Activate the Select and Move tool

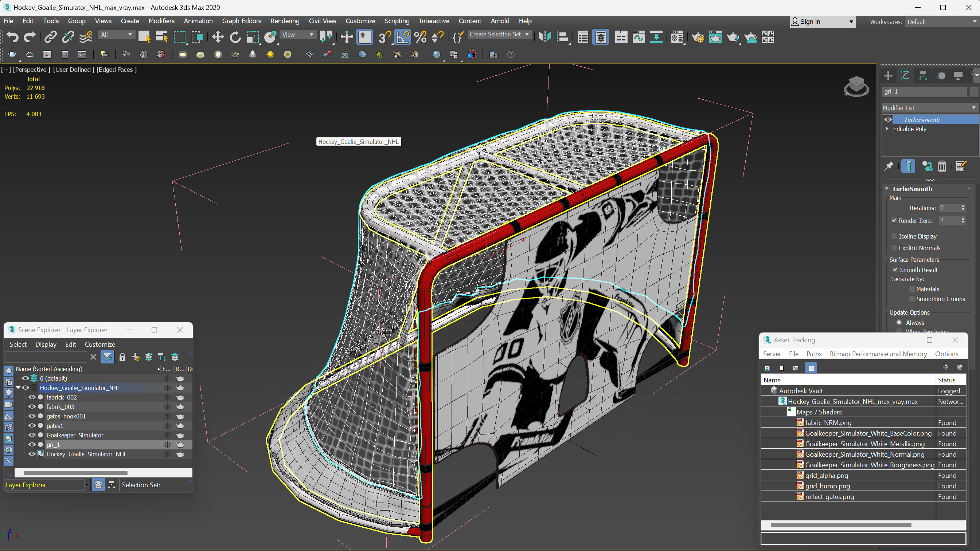(218, 37)
